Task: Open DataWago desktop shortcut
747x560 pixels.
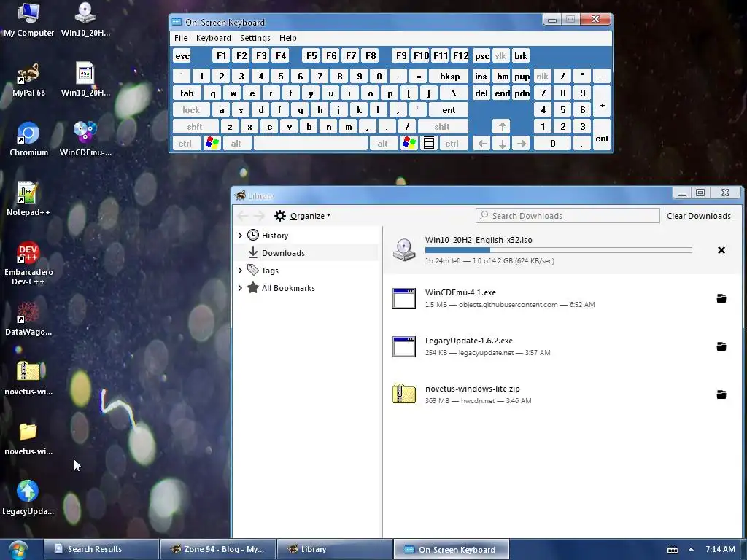Action: tap(28, 319)
